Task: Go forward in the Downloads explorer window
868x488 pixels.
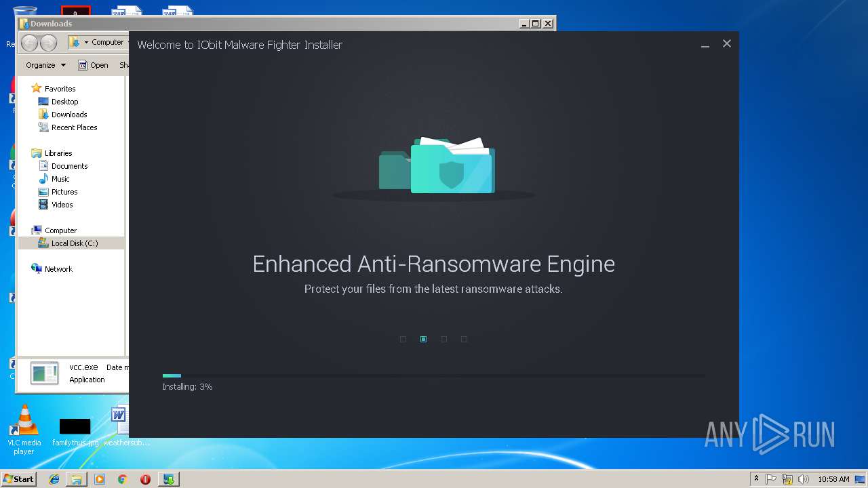Action: [x=48, y=43]
